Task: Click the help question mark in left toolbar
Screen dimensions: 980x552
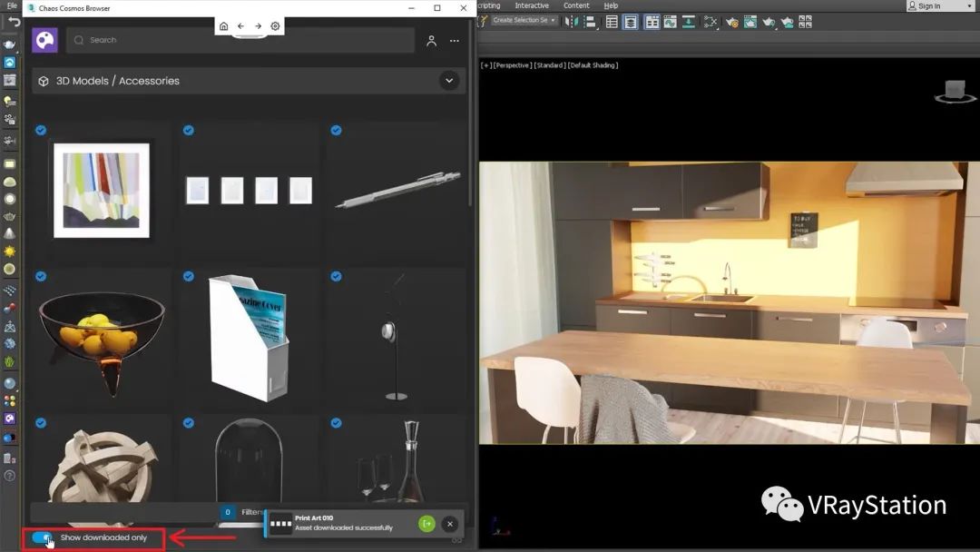Action: click(x=9, y=476)
